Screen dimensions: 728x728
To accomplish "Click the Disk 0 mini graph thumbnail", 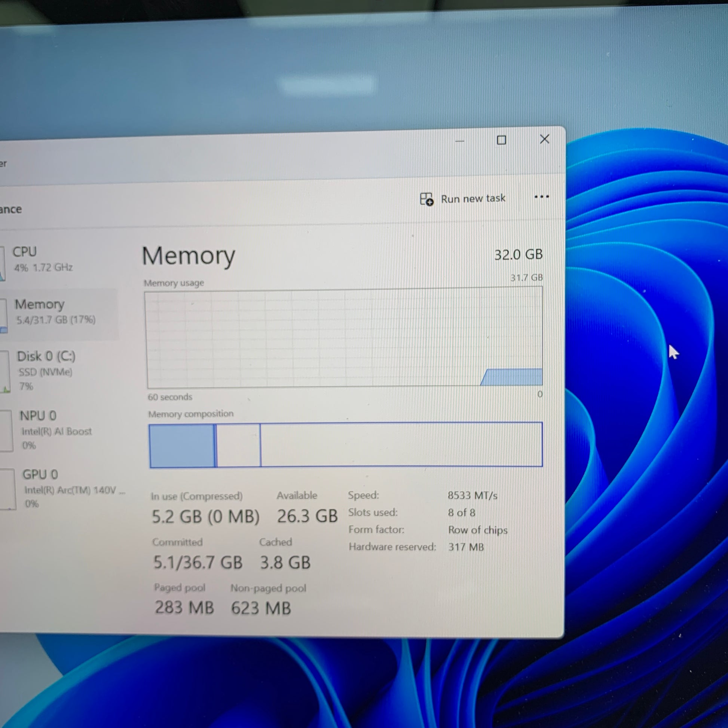I will [4, 372].
